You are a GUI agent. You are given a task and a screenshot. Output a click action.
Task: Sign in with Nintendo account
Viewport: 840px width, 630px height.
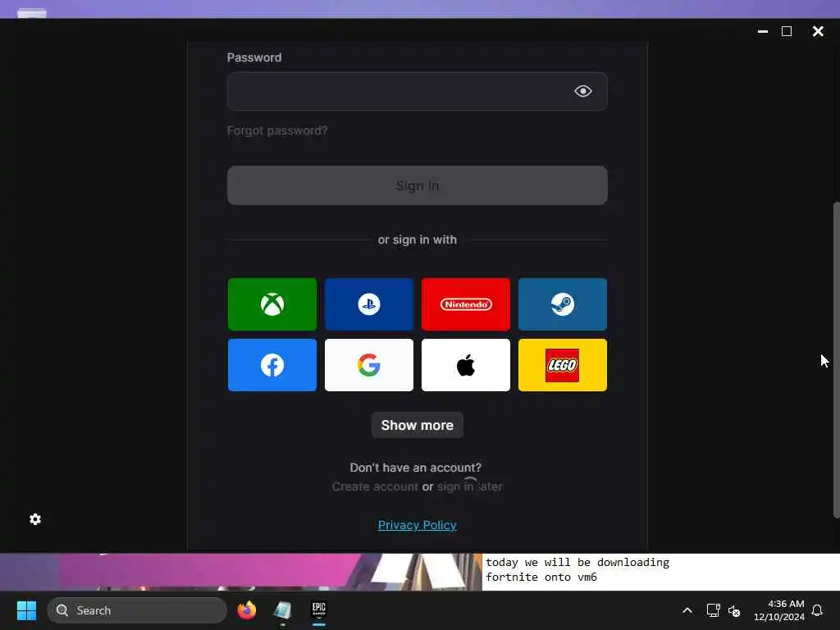(466, 304)
